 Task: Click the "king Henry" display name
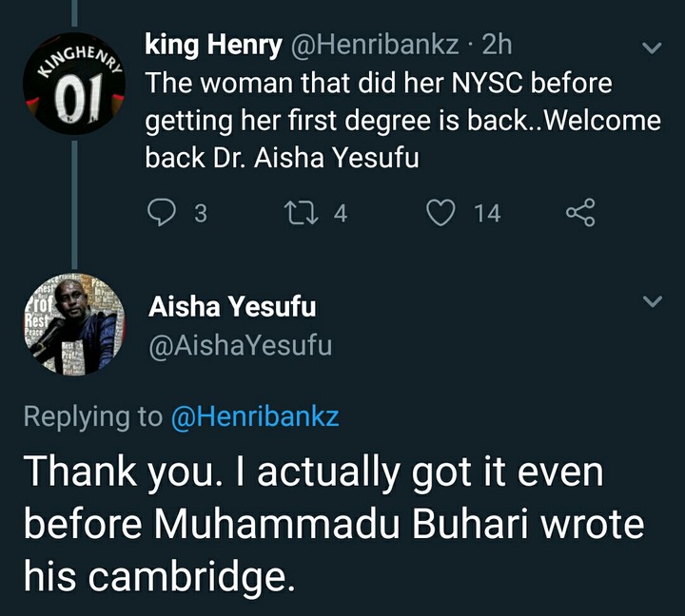point(213,45)
